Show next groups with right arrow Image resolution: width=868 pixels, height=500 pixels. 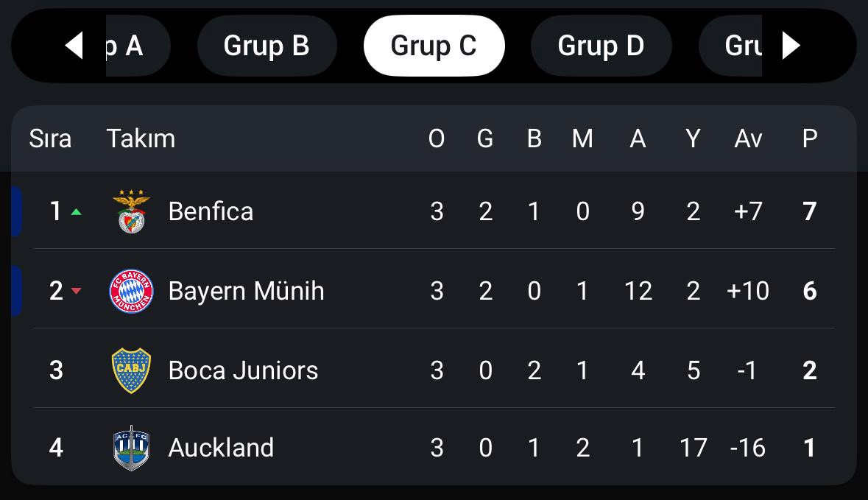point(791,46)
